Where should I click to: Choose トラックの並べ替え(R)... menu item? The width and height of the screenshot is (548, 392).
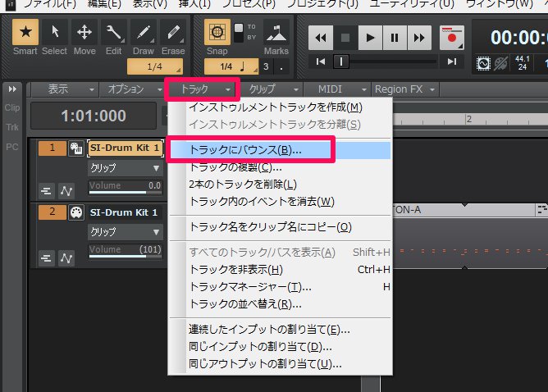point(281,304)
